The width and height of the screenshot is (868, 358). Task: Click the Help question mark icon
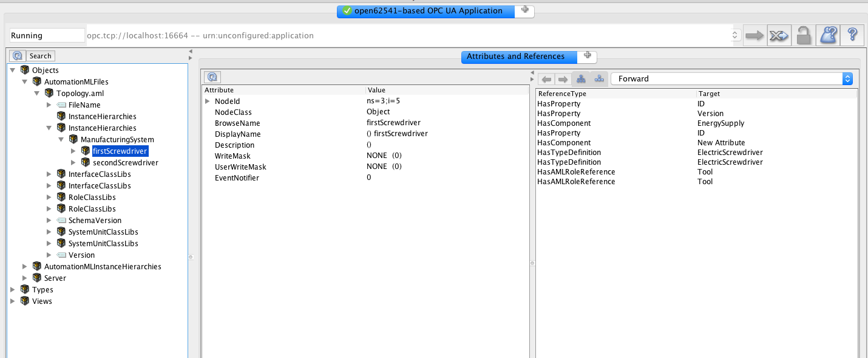852,35
